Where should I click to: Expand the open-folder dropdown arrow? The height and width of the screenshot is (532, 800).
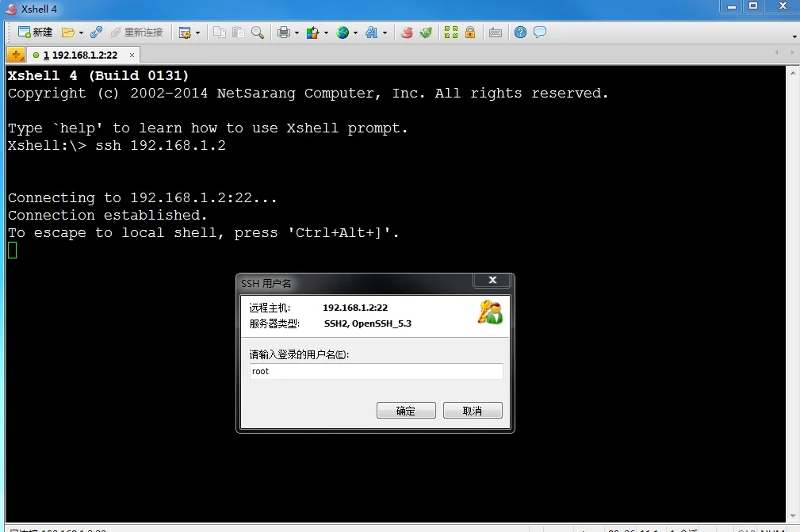81,33
